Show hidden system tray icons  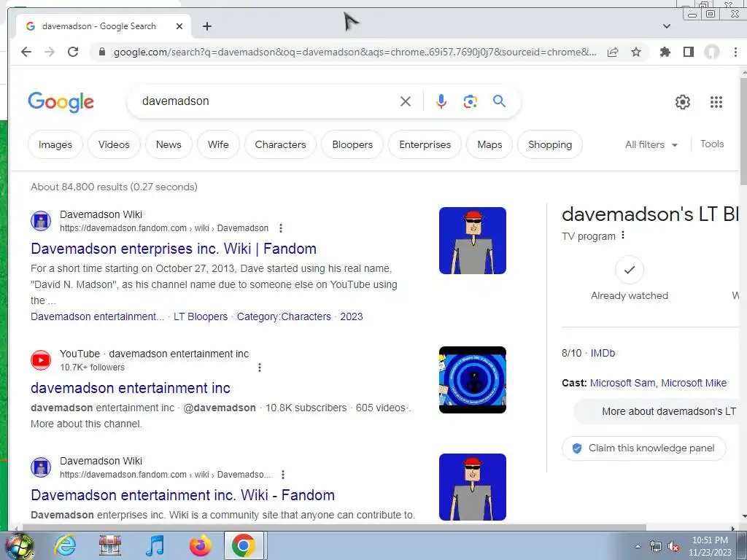638,546
